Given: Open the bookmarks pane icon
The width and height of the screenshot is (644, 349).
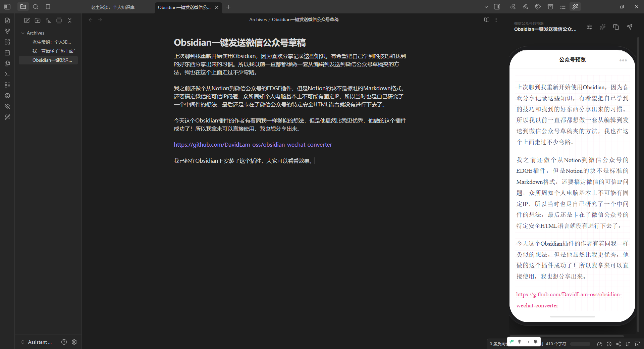Looking at the screenshot, I should coord(48,7).
